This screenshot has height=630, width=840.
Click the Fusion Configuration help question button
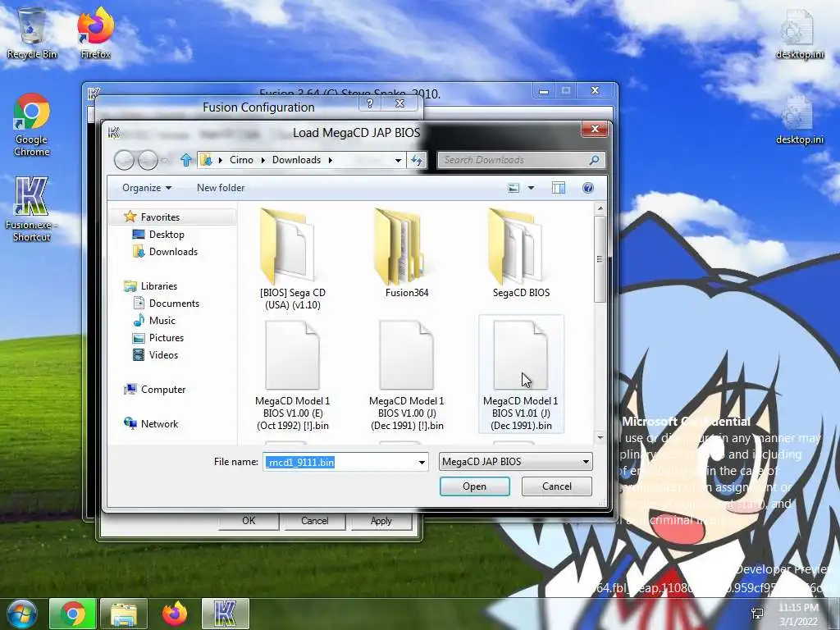370,103
